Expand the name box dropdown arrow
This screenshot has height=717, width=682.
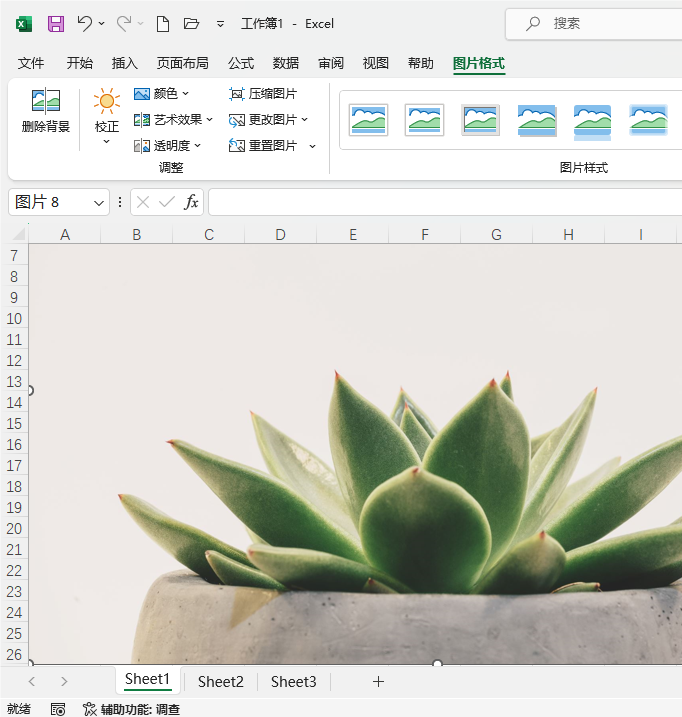tap(99, 202)
